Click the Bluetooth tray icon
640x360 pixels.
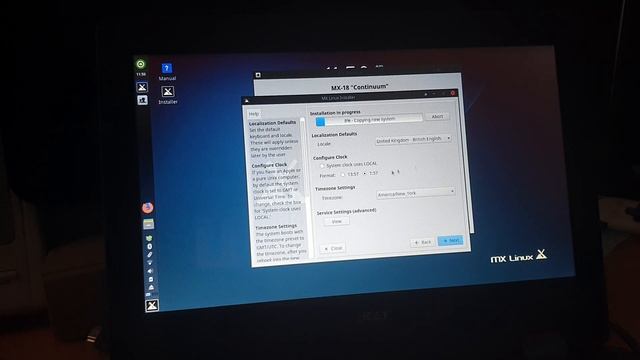149,247
